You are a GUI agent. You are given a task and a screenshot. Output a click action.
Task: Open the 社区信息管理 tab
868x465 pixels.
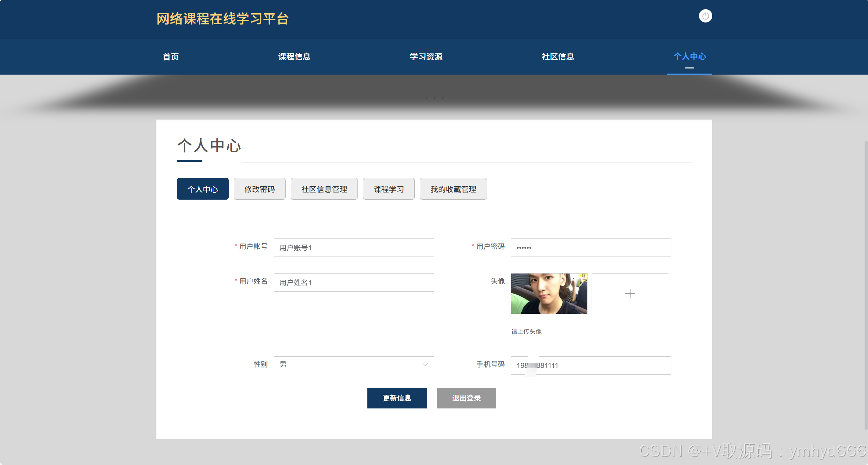click(x=324, y=189)
